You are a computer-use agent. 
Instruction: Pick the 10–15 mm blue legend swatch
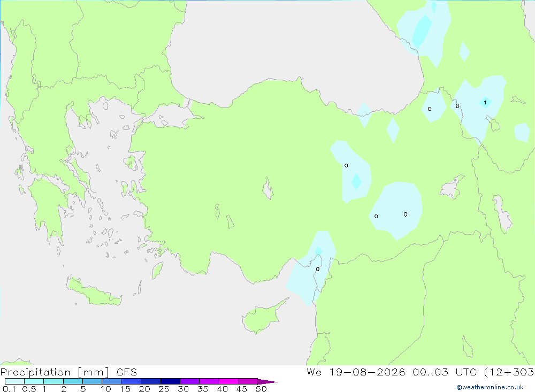point(112,381)
